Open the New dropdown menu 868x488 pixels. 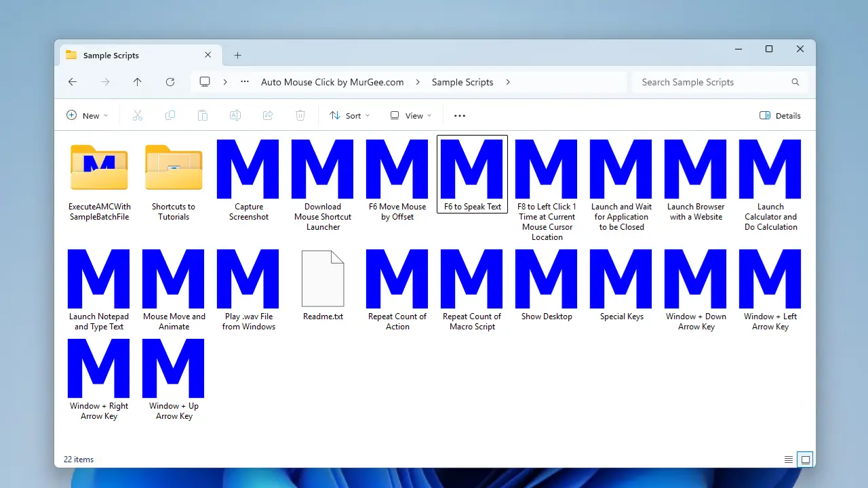click(87, 116)
